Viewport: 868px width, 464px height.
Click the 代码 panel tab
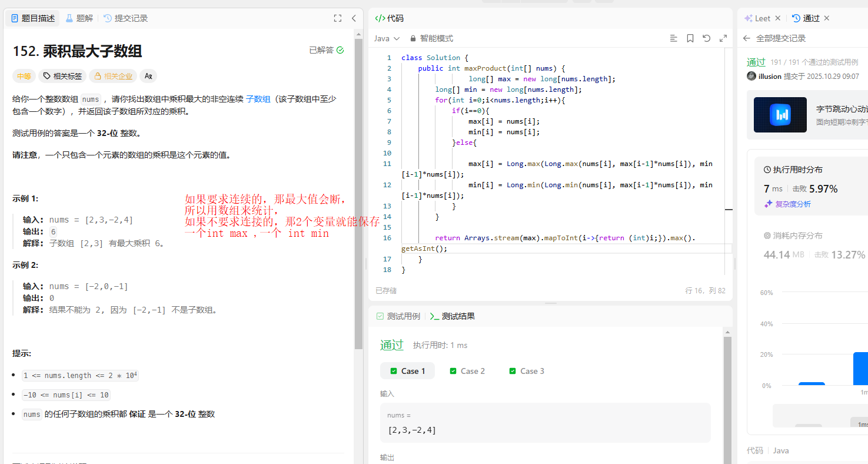(x=390, y=18)
